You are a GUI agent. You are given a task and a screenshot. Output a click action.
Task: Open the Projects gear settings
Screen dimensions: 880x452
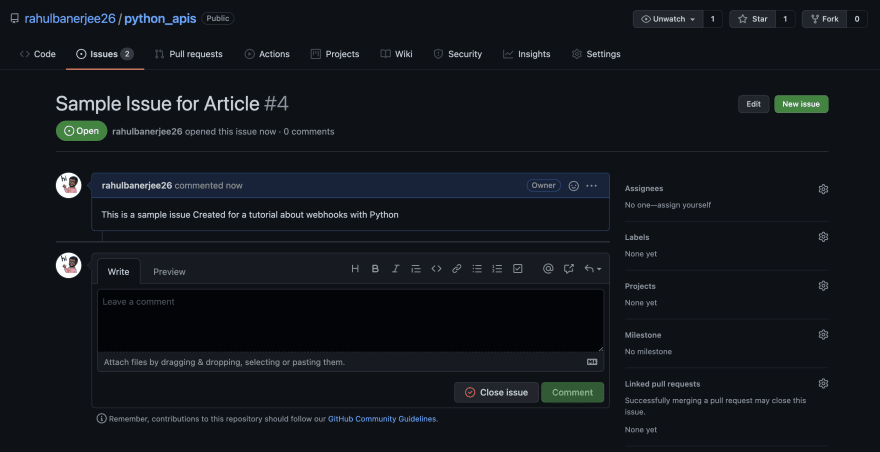coord(823,286)
